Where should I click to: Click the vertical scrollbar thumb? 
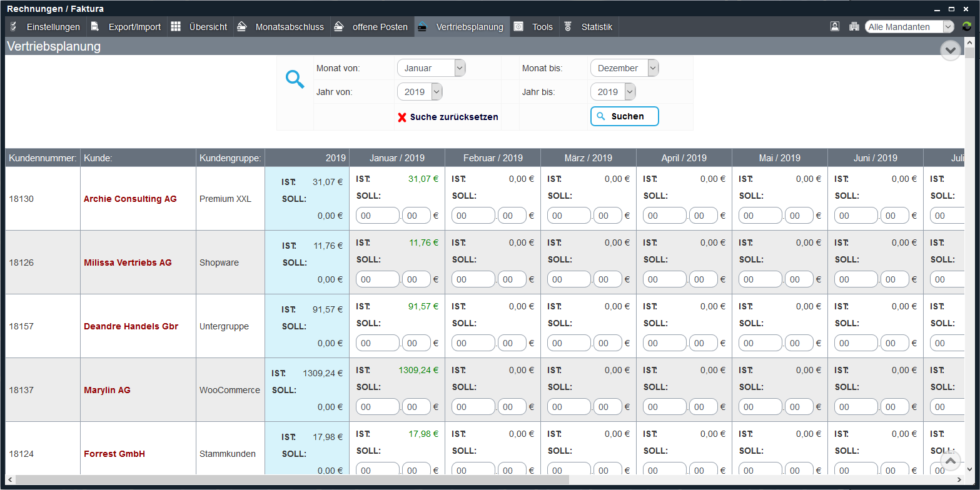(x=969, y=52)
